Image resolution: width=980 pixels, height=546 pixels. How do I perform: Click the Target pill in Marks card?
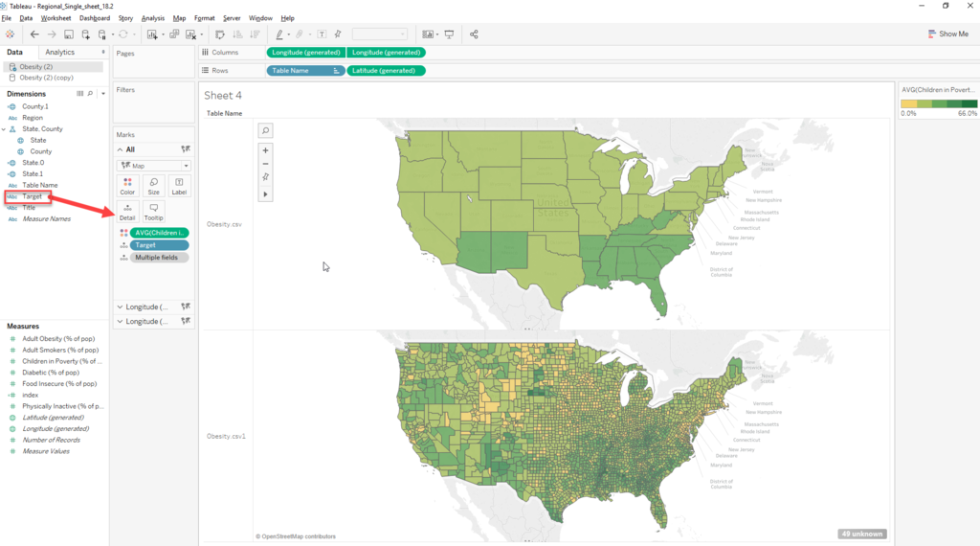(160, 245)
